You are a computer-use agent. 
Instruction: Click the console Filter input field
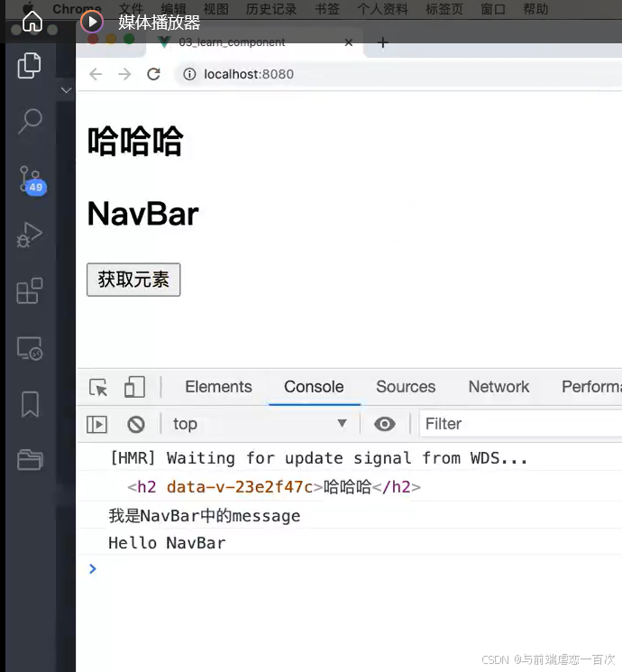[520, 424]
